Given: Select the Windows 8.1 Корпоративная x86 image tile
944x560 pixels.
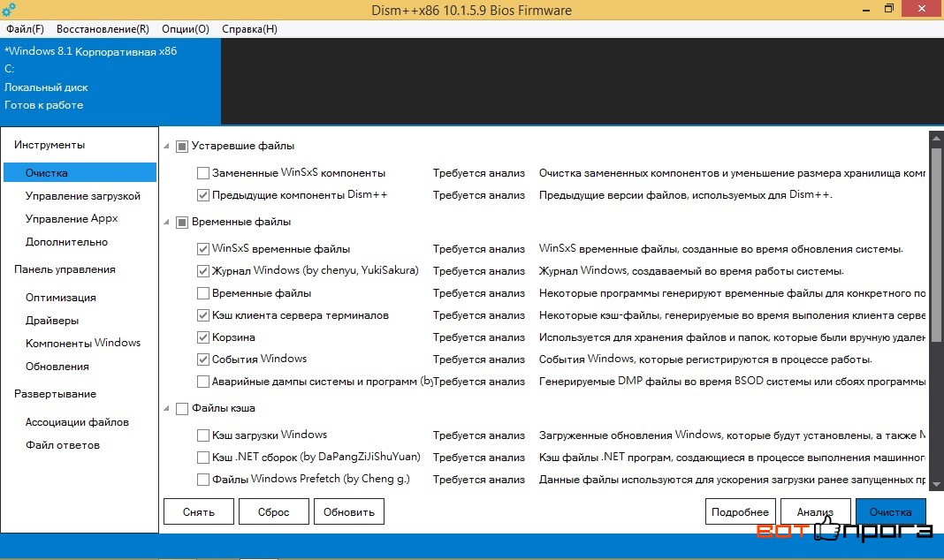Looking at the screenshot, I should (x=110, y=81).
